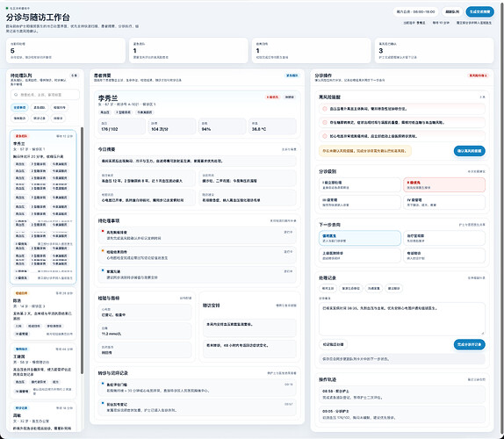Insert the third quick phrase chip under 处理记录
Image resolution: width=504 pixels, height=439 pixels.
(x=373, y=288)
